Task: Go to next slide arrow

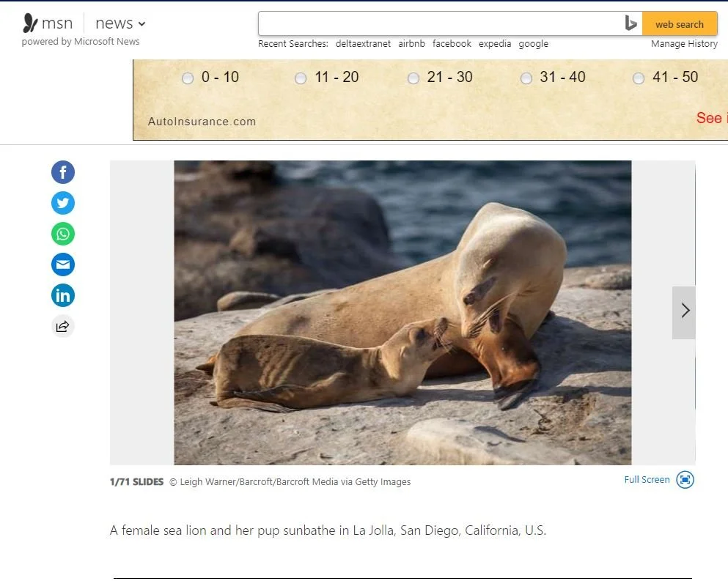Action: [x=684, y=312]
